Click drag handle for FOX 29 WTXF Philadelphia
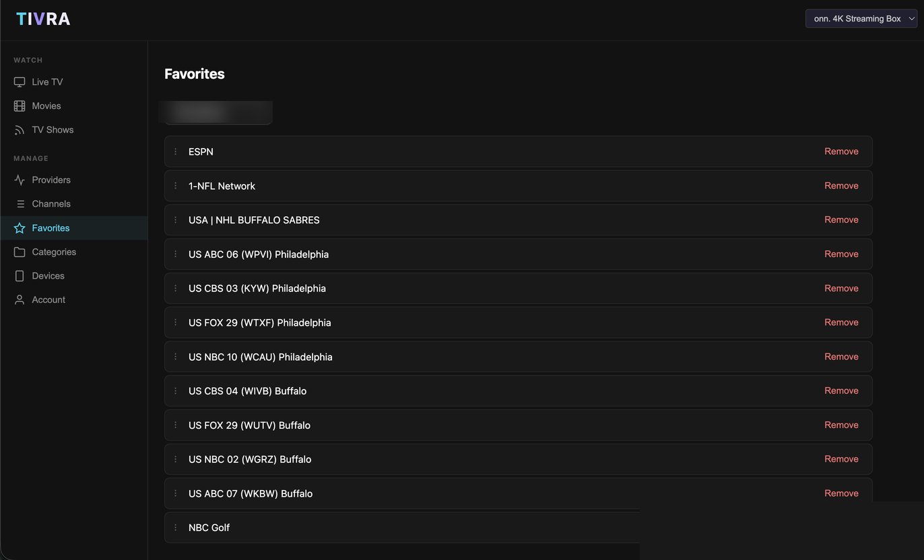Image resolution: width=924 pixels, height=560 pixels. 176,322
